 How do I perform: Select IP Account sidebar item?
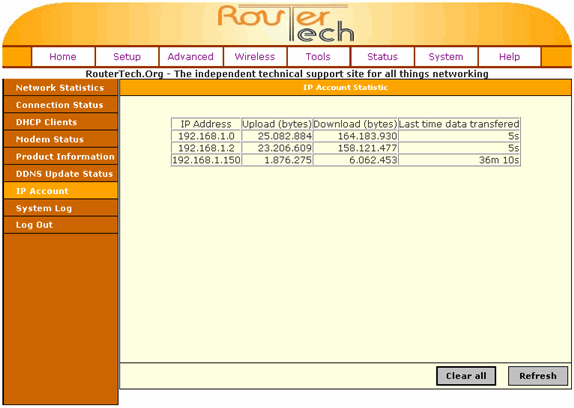61,191
